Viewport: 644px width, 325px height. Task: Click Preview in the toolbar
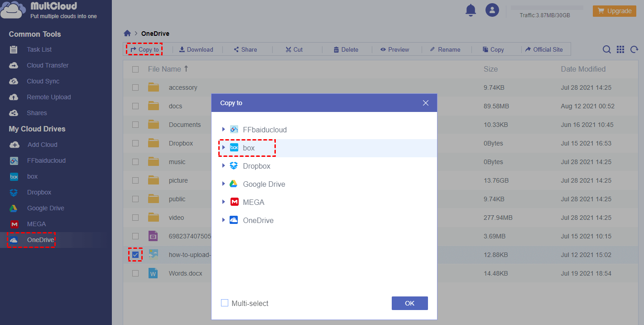click(394, 49)
